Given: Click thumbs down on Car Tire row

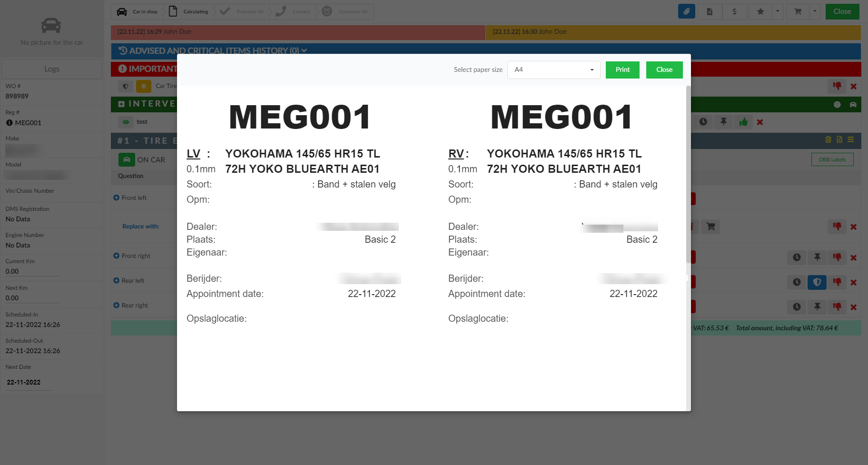Looking at the screenshot, I should tap(837, 86).
